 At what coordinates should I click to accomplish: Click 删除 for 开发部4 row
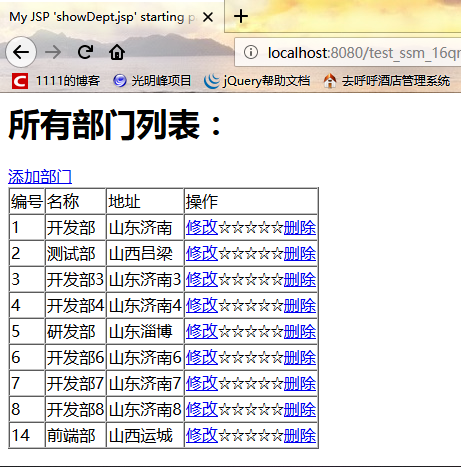300,306
